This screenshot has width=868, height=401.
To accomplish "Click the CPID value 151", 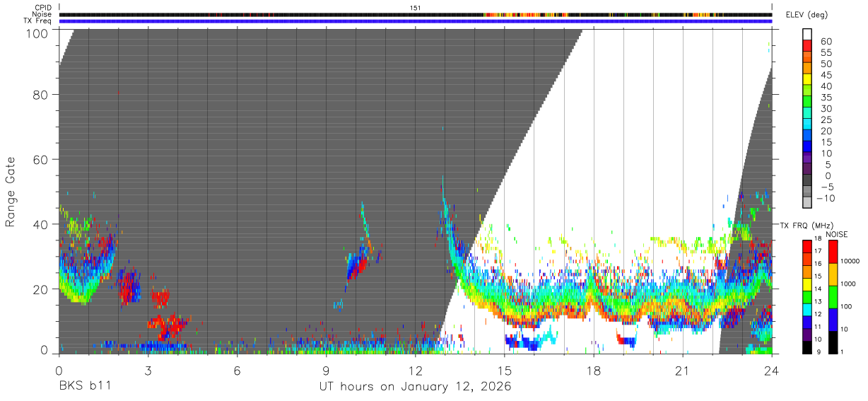I will pos(416,8).
